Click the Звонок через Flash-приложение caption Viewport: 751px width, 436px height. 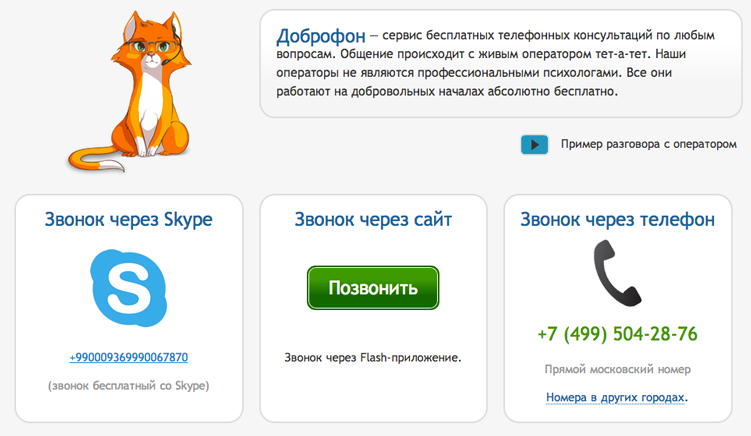(373, 356)
